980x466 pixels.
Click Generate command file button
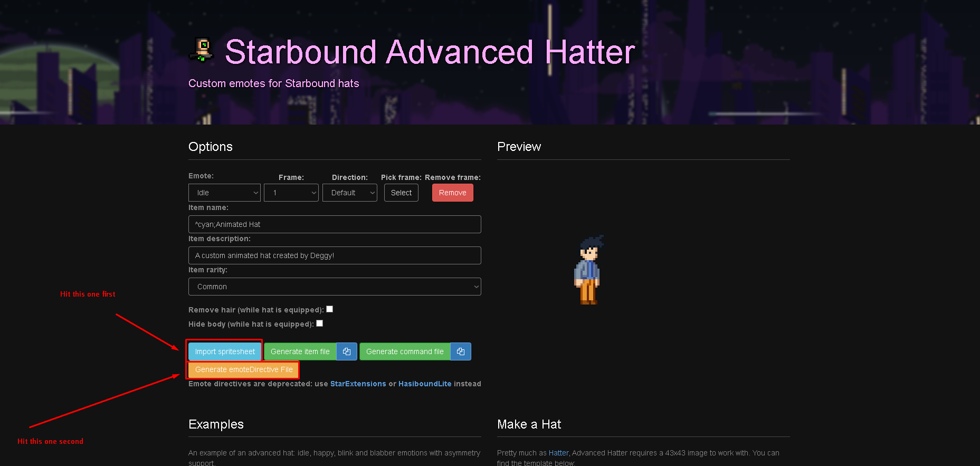click(x=405, y=351)
